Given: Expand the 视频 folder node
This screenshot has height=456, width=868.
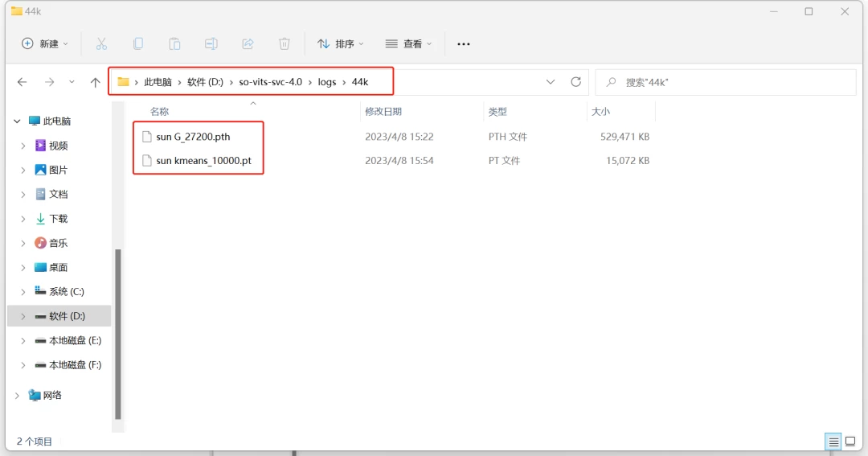Looking at the screenshot, I should point(23,146).
